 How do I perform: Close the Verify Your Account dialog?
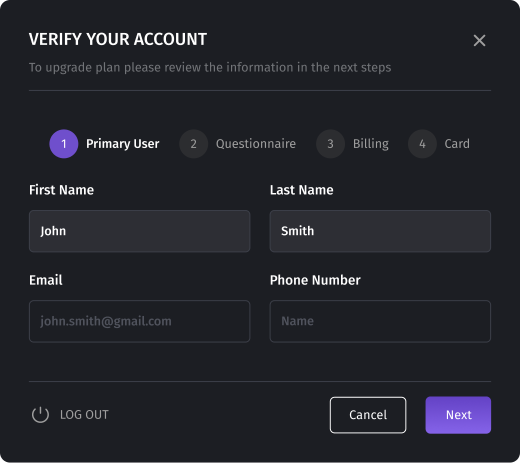[x=479, y=41]
